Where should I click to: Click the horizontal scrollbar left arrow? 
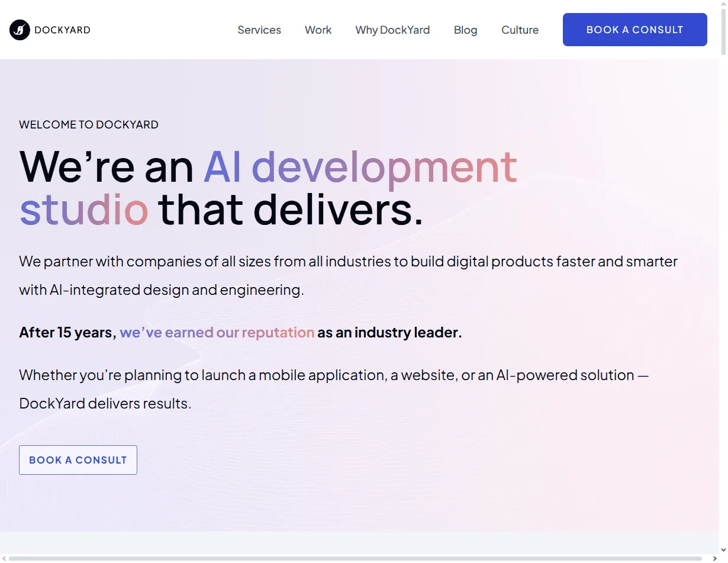pyautogui.click(x=4, y=558)
